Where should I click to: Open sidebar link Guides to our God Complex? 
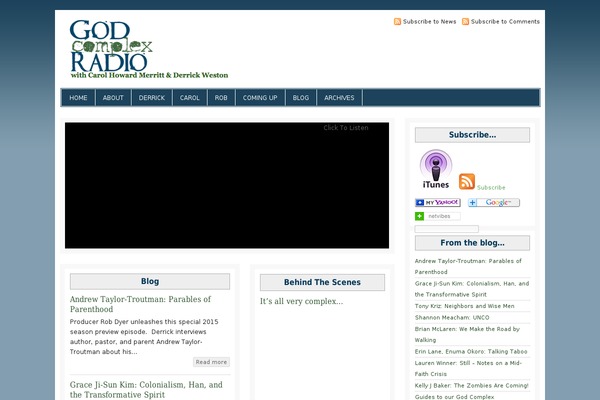pyautogui.click(x=455, y=397)
